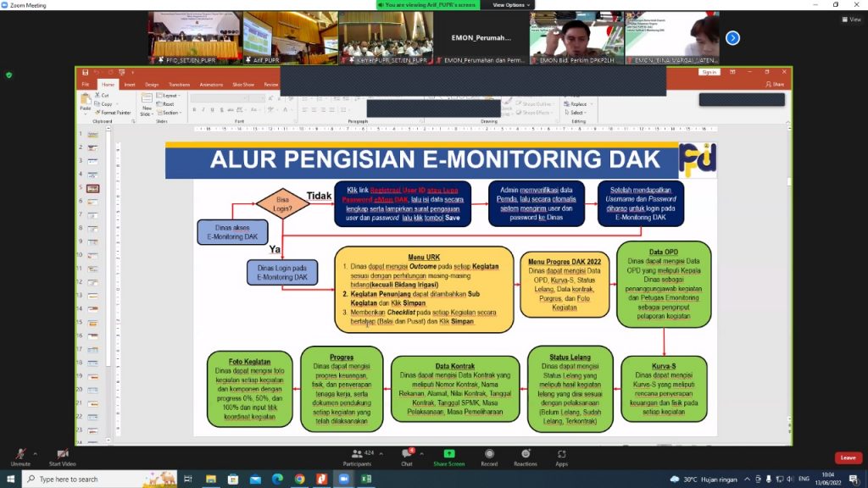Expand video options arrow next to Start Video
Screen dimensions: 868x488
pyautogui.click(x=81, y=452)
